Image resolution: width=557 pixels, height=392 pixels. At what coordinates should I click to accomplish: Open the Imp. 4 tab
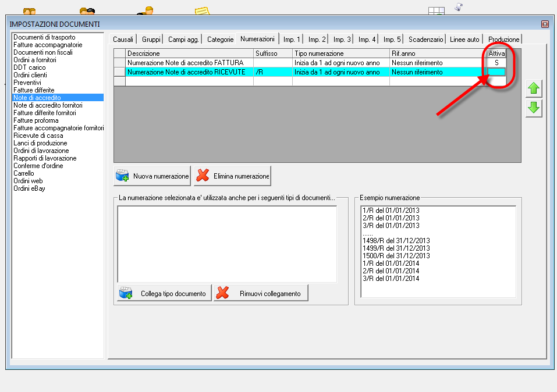(x=367, y=40)
